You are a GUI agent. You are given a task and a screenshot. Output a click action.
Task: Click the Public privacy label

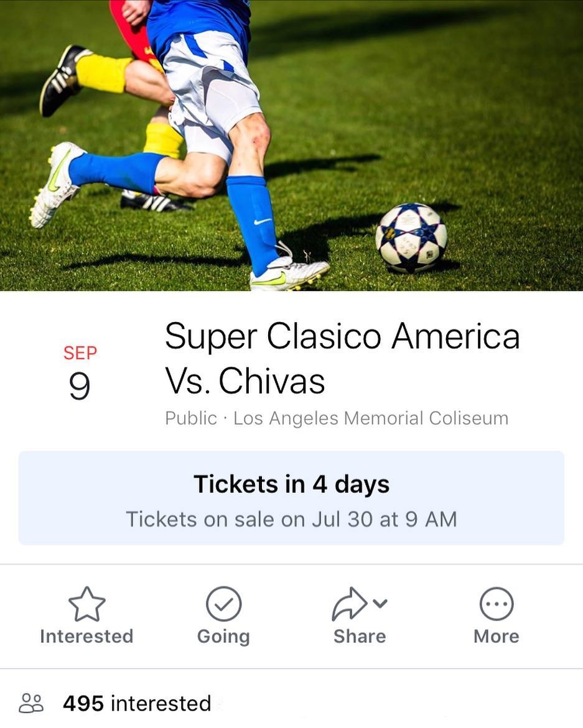click(x=191, y=418)
